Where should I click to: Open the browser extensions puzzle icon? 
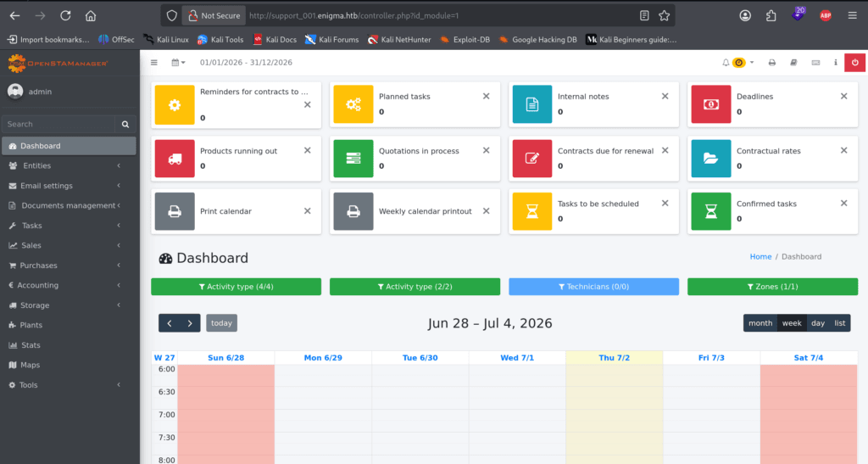(771, 15)
